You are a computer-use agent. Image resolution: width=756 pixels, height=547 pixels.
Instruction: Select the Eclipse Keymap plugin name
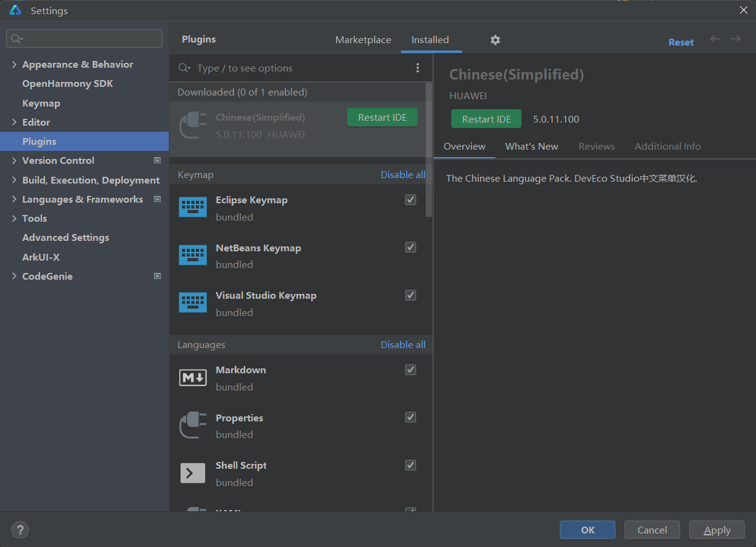(x=251, y=200)
